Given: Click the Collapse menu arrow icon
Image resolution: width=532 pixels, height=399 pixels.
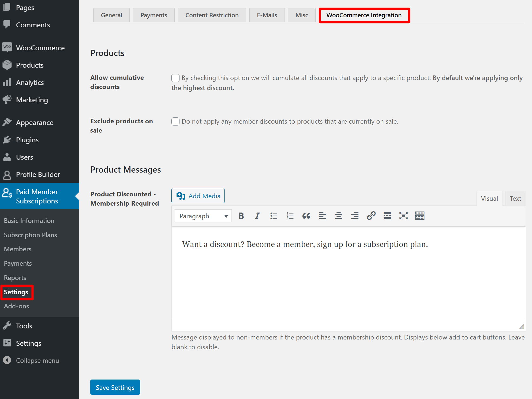Looking at the screenshot, I should point(7,360).
